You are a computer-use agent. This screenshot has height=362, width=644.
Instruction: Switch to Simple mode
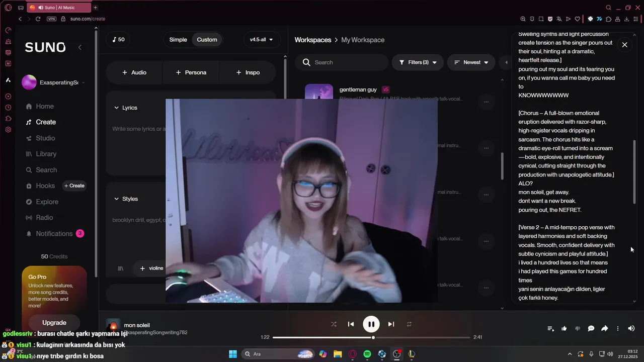click(x=178, y=40)
